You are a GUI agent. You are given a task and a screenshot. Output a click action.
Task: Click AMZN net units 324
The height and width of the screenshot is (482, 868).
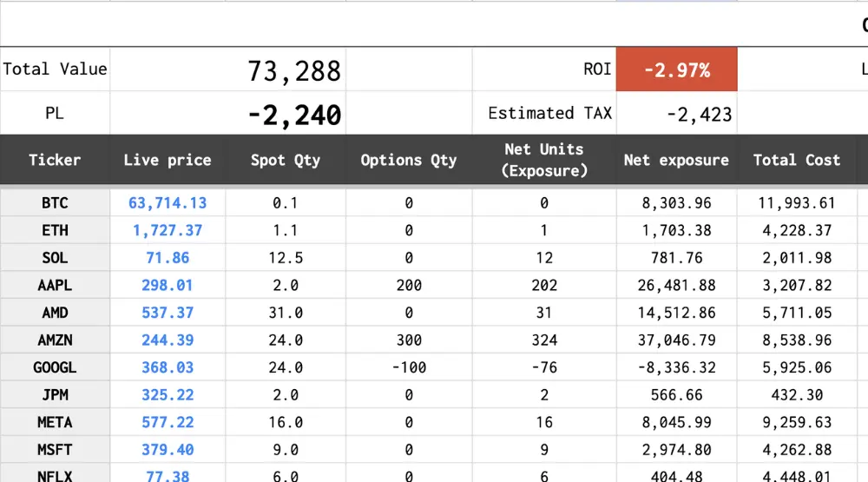coord(544,340)
